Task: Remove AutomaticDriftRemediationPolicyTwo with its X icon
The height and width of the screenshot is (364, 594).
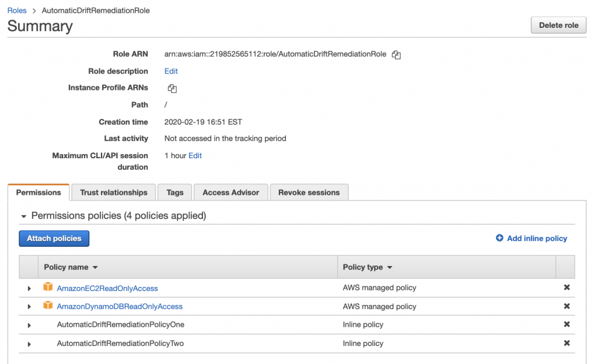Action: pos(567,343)
